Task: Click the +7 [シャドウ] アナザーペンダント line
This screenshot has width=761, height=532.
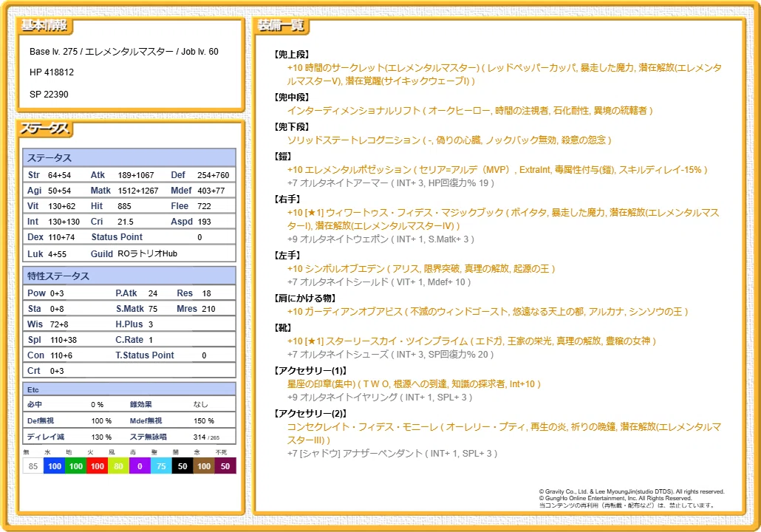Action: 392,454
